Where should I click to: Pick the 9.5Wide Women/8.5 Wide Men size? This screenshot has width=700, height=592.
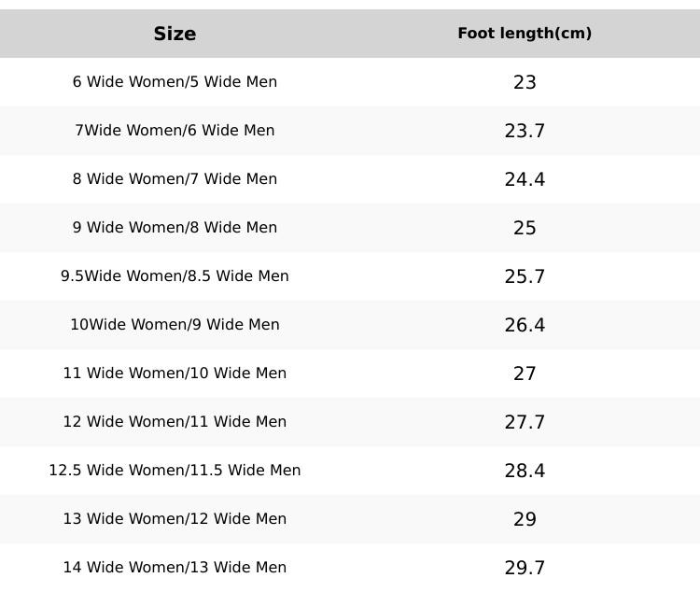tap(175, 276)
